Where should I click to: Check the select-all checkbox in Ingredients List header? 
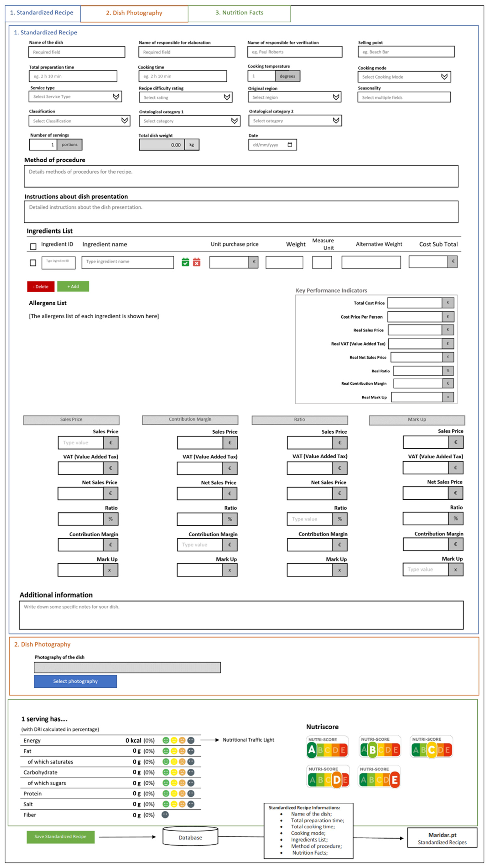pyautogui.click(x=33, y=247)
